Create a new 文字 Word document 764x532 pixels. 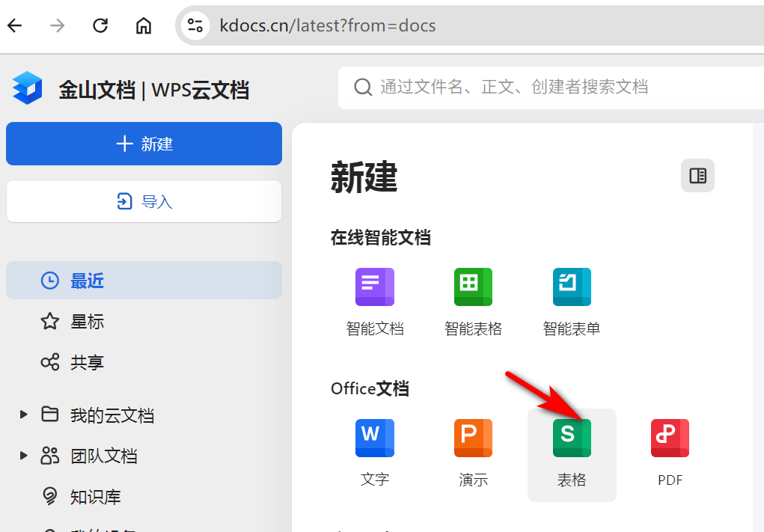pyautogui.click(x=375, y=453)
